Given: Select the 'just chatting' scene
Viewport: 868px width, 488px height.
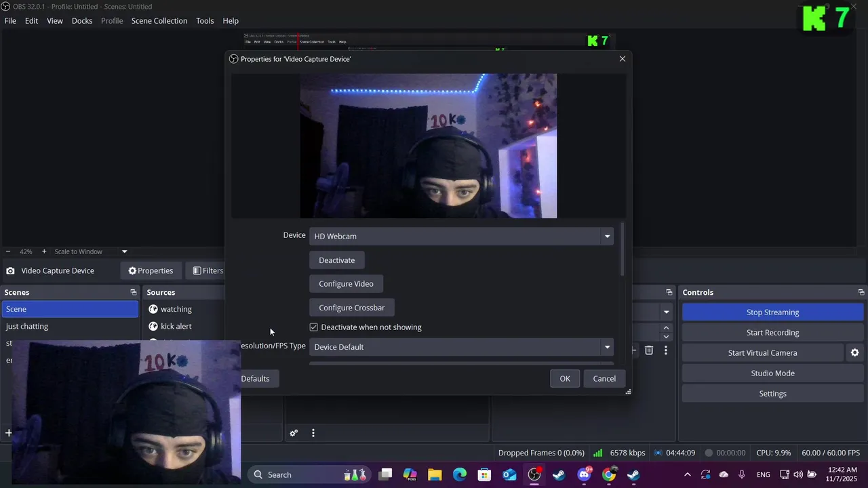Looking at the screenshot, I should (70, 326).
